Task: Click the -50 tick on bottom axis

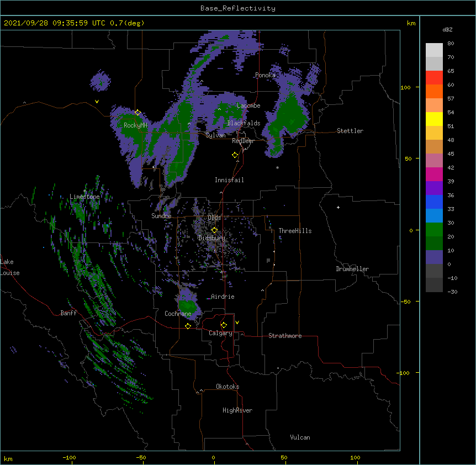Action: pyautogui.click(x=141, y=457)
